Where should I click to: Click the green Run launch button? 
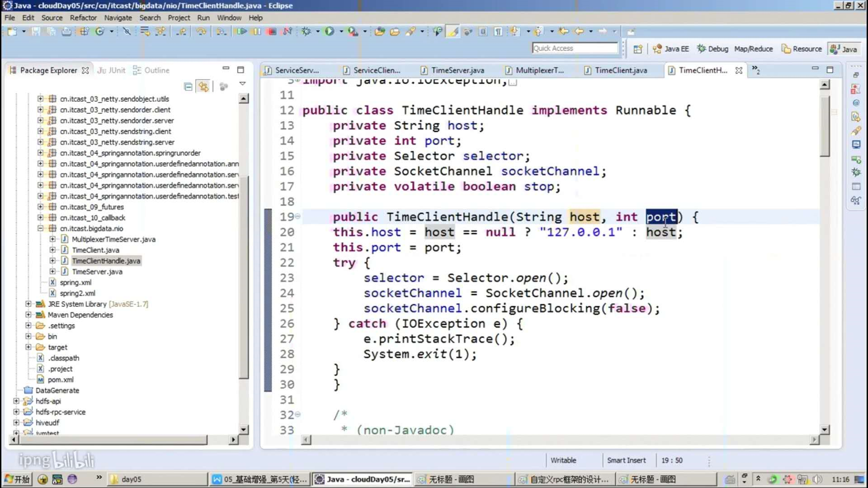[x=330, y=31]
